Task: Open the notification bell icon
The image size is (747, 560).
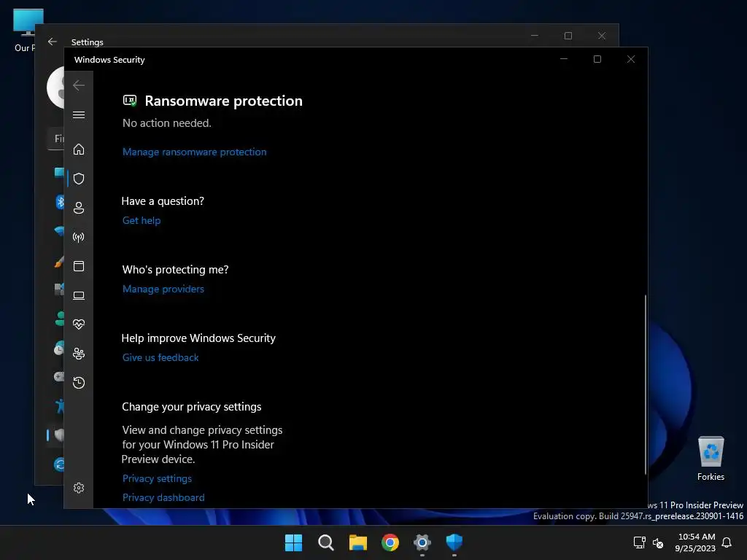Action: click(x=727, y=542)
